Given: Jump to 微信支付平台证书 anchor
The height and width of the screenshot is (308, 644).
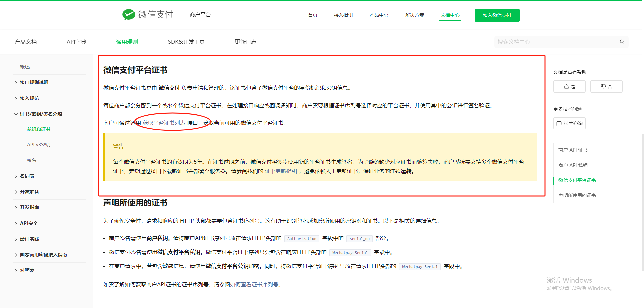Looking at the screenshot, I should [577, 180].
